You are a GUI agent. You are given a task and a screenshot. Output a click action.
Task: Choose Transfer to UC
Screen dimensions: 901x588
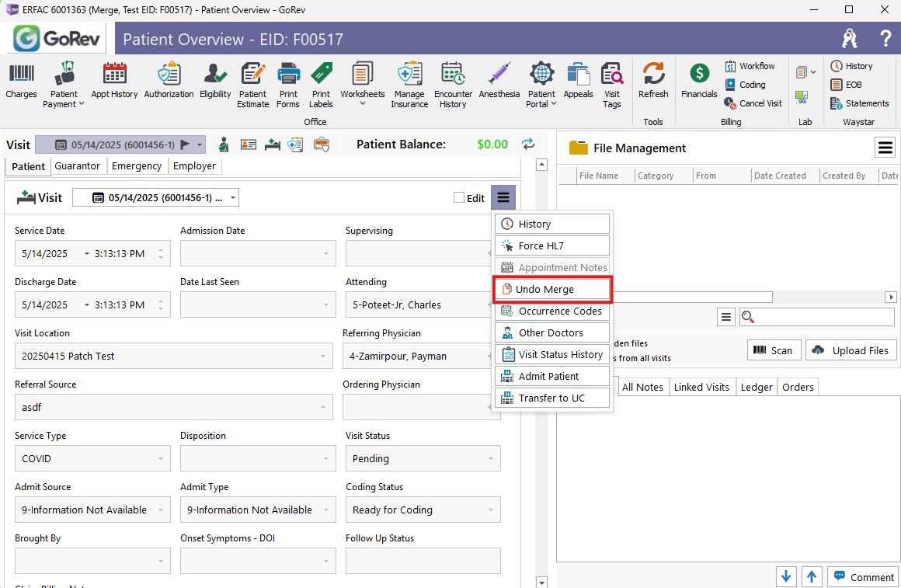tap(552, 398)
